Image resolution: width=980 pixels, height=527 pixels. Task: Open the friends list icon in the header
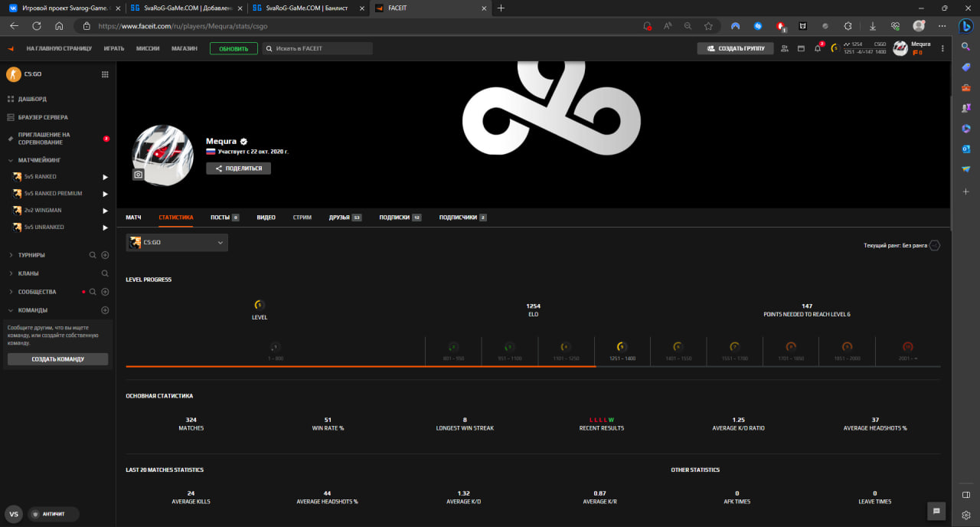coord(784,48)
